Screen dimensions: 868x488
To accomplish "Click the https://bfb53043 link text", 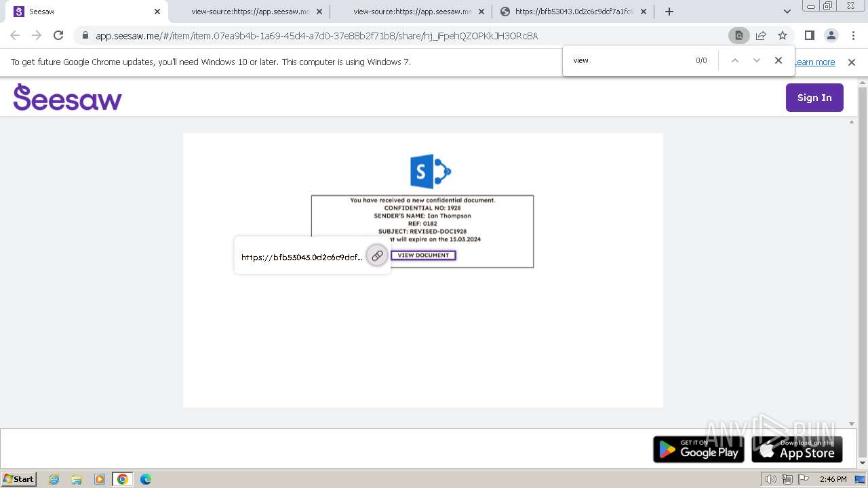I will (302, 258).
